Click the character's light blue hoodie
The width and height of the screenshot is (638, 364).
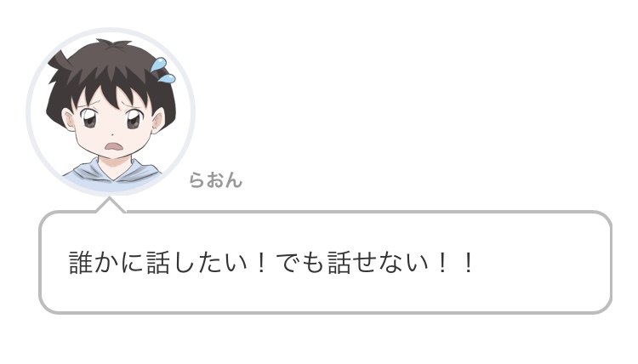pos(111,176)
